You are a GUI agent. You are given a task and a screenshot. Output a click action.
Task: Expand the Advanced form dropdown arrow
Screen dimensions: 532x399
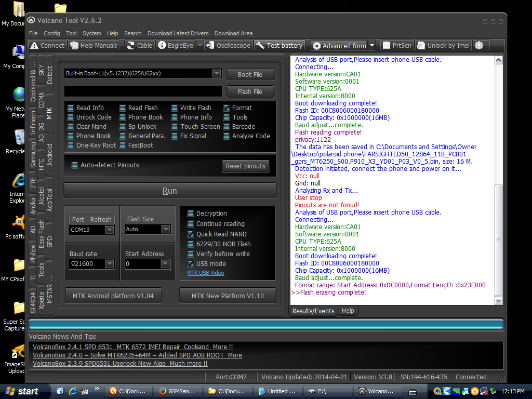click(x=372, y=46)
